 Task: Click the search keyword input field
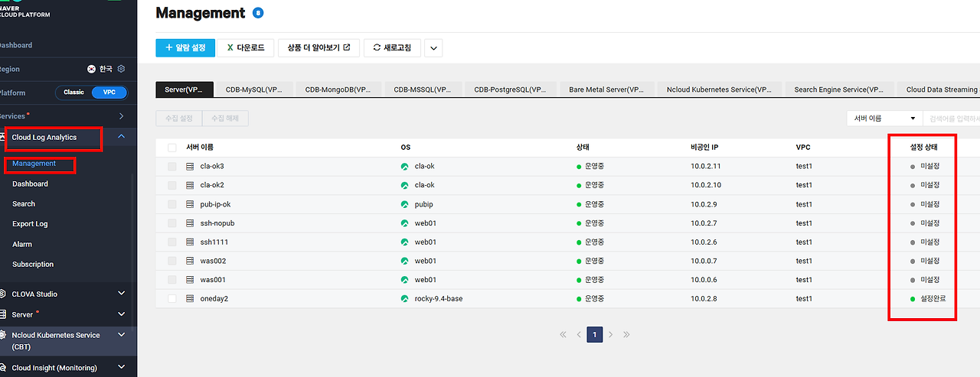point(952,119)
